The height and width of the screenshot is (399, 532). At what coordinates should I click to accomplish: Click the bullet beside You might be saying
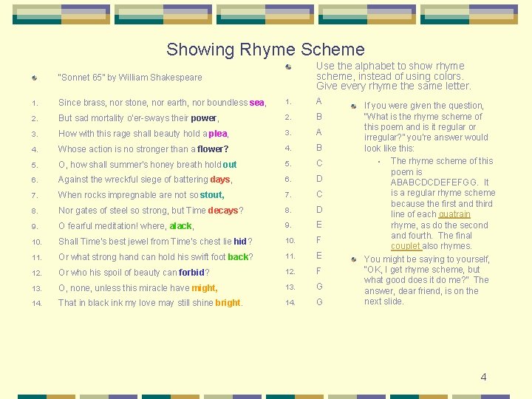[x=353, y=260]
